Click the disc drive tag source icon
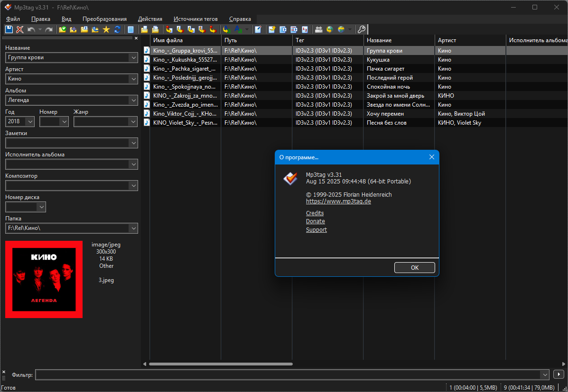Screen dimensions: 568x392 tap(319, 30)
